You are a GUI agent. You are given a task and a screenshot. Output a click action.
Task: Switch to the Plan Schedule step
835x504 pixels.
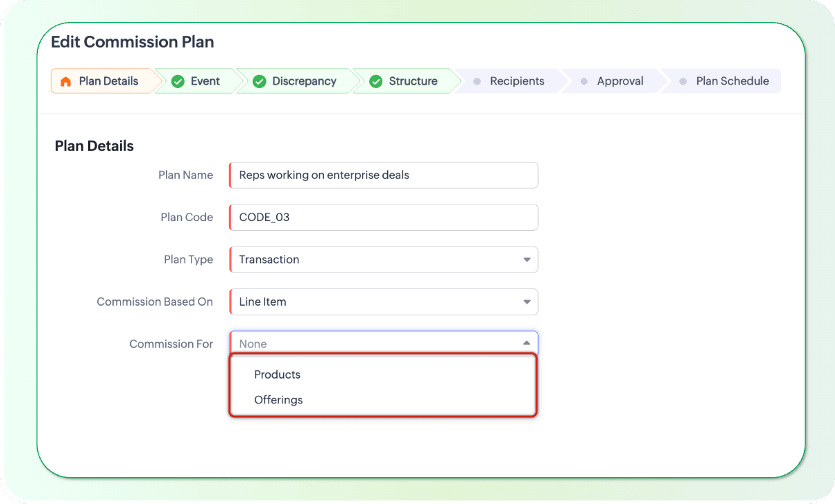[732, 81]
